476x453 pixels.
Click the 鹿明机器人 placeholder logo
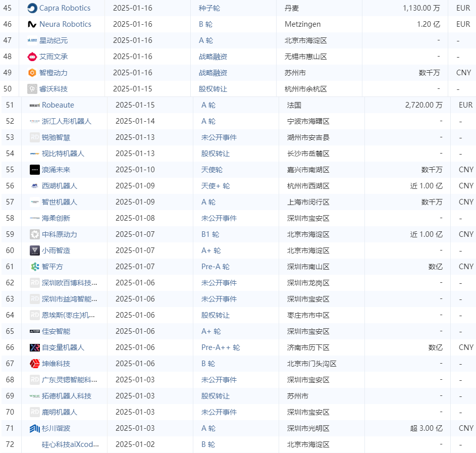click(35, 412)
